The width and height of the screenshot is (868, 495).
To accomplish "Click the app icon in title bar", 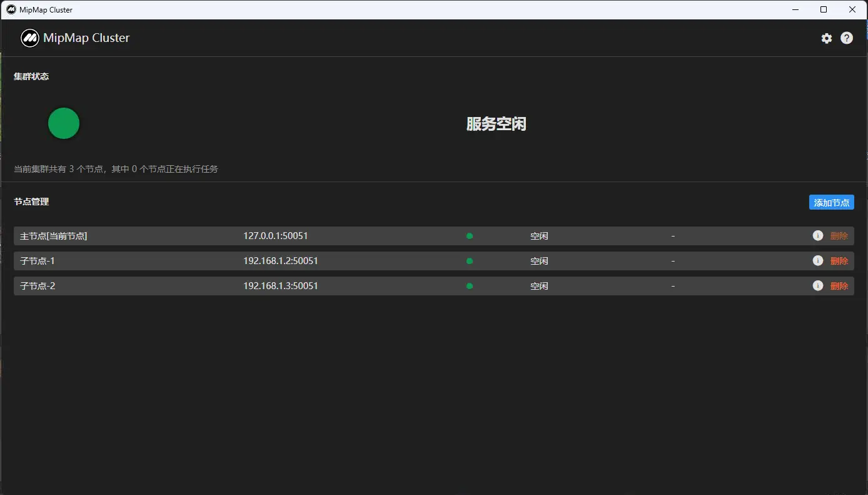I will coord(11,9).
